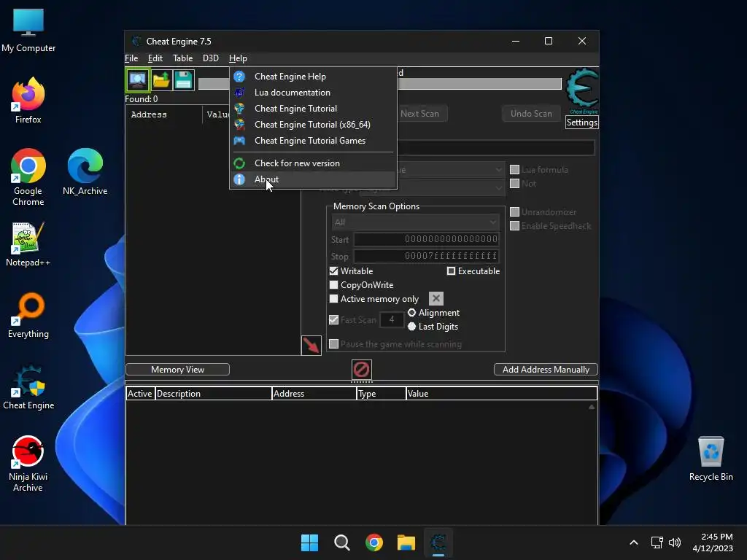Toggle the Writable checkbox

pyautogui.click(x=334, y=271)
